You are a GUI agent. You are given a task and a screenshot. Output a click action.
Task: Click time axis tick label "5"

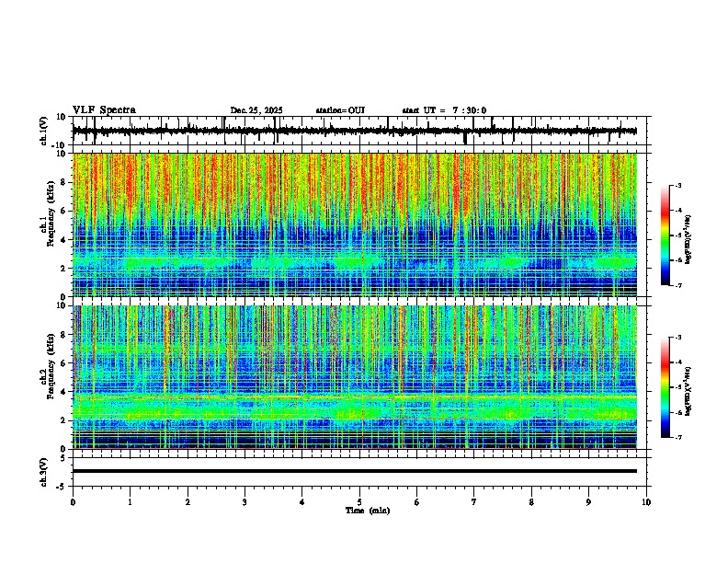point(359,502)
